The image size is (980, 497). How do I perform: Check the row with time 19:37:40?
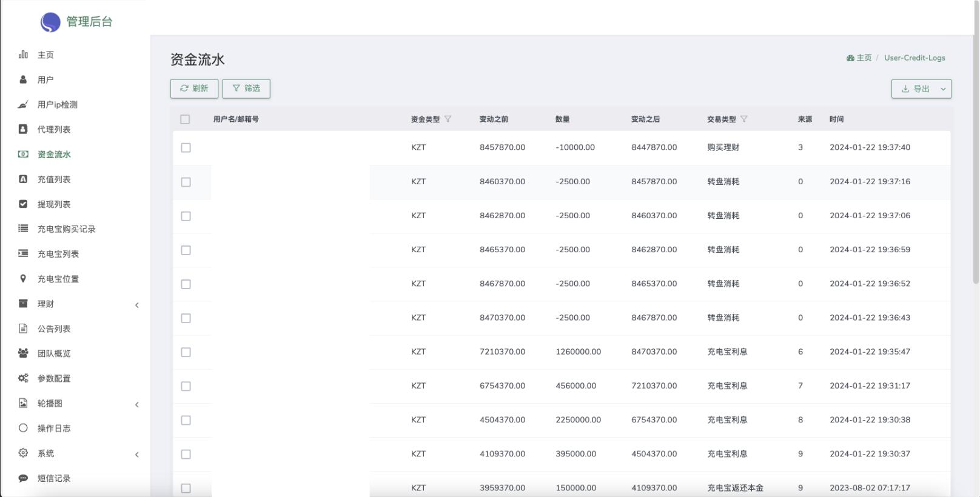tap(186, 148)
